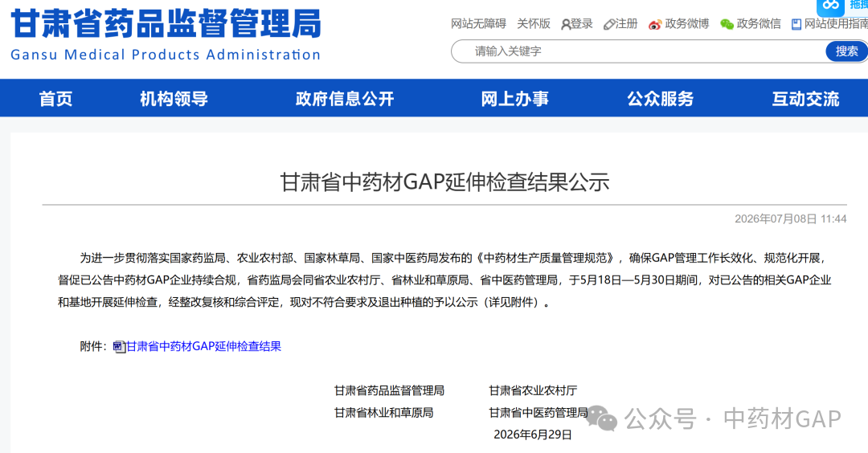
Task: Open the 互动交流 navigation item
Action: (x=805, y=99)
